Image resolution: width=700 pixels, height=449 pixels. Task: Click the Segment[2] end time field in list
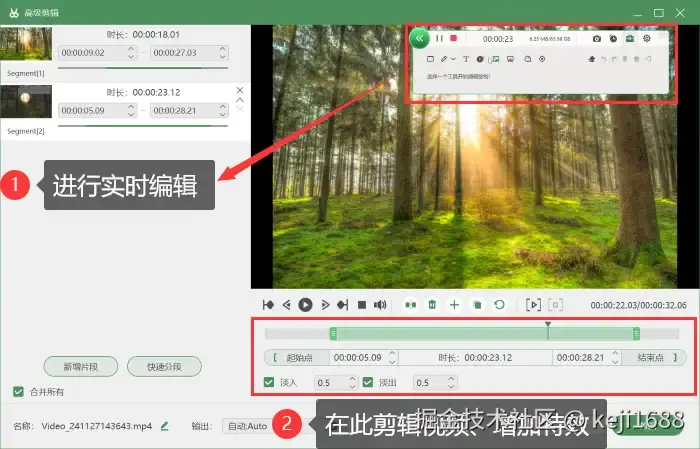tap(189, 111)
